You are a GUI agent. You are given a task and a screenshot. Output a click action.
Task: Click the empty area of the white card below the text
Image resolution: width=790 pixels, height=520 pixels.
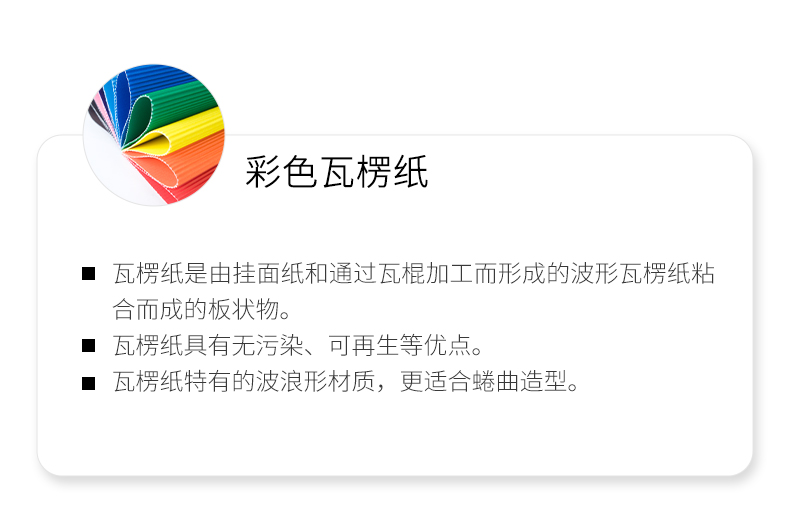[395, 436]
